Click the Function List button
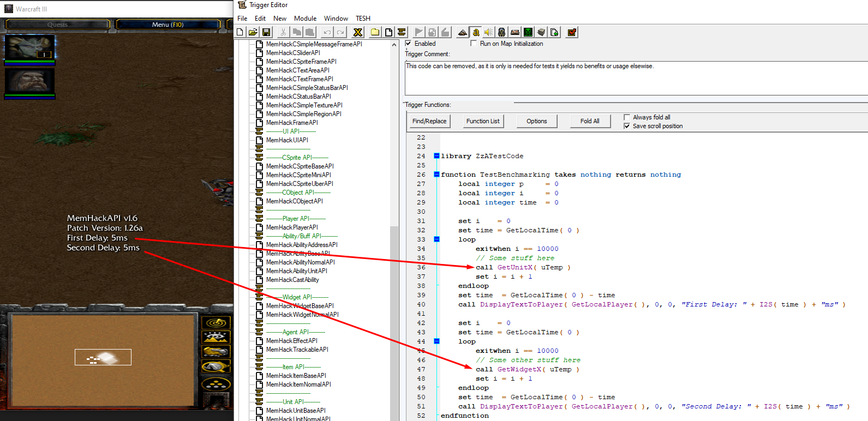 (x=483, y=121)
